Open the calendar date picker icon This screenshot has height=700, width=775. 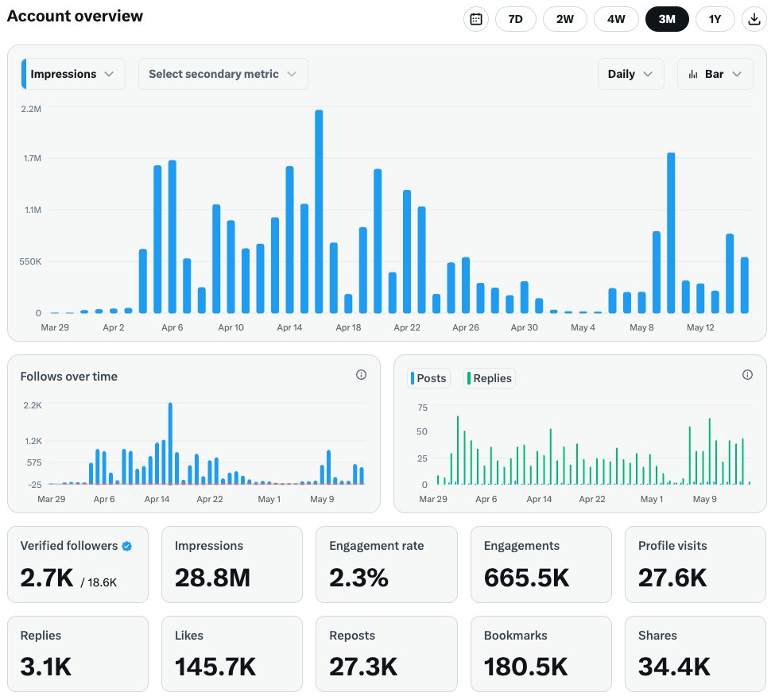tap(476, 19)
